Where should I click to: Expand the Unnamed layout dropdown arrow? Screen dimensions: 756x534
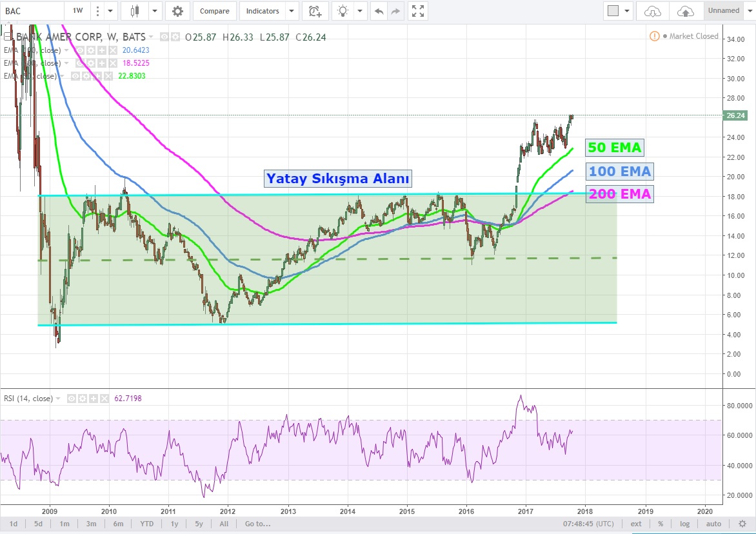(x=749, y=11)
